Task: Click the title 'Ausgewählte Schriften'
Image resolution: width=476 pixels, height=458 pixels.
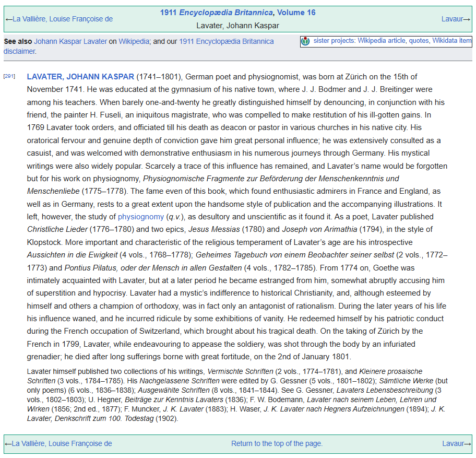Action: [x=174, y=390]
